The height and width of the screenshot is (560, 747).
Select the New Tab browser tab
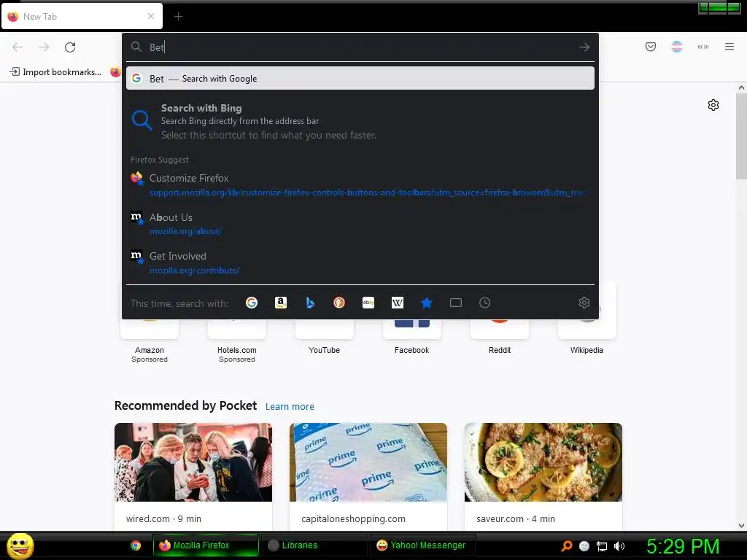[x=82, y=17]
